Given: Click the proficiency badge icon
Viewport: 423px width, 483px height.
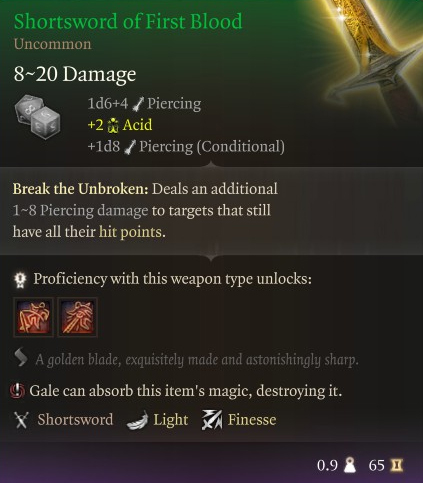Looking at the screenshot, I should point(20,280).
